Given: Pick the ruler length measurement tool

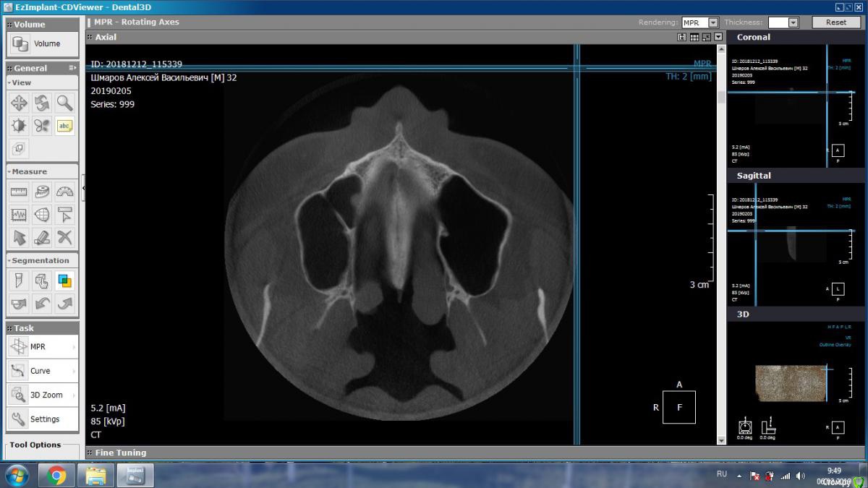Looking at the screenshot, I should tap(19, 192).
